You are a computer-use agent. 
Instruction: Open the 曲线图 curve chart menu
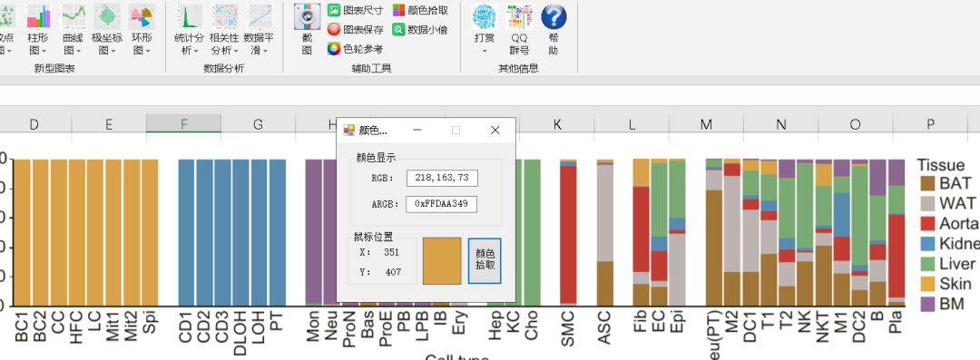[x=73, y=29]
